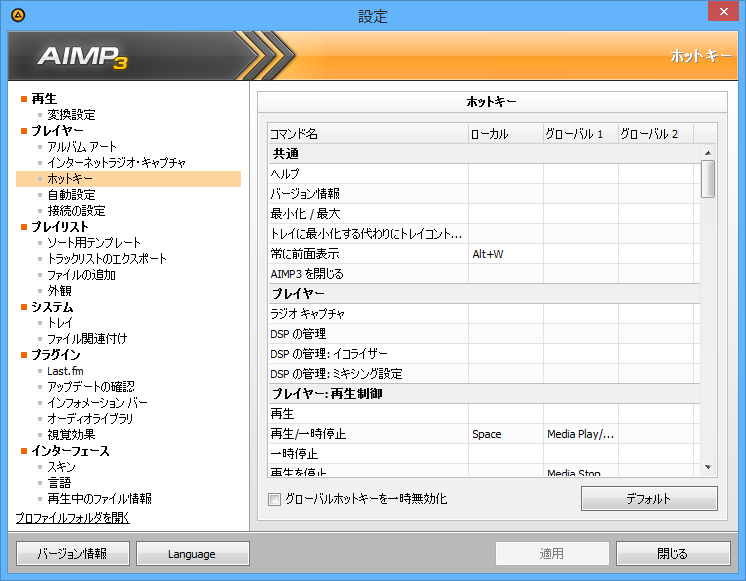The height and width of the screenshot is (581, 746).
Task: Select the 再生 row under プレイヤー: 再生制御
Action: 484,414
